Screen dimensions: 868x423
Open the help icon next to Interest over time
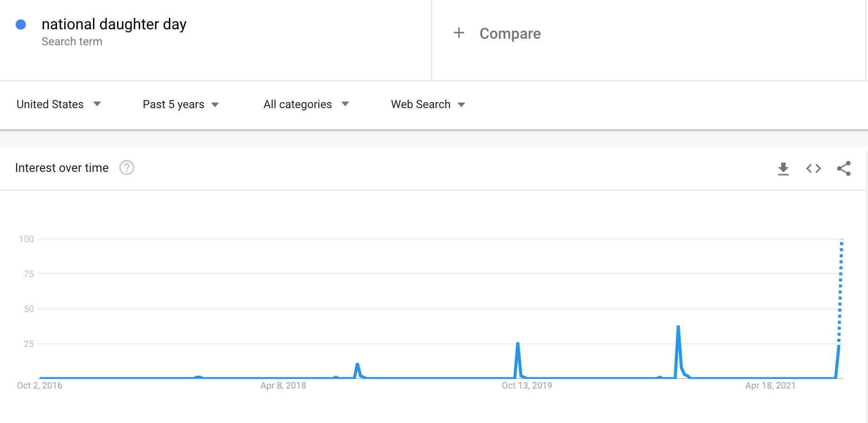tap(126, 168)
